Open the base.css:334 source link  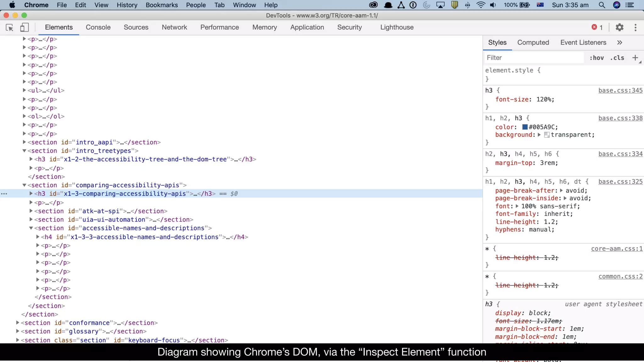tap(620, 154)
